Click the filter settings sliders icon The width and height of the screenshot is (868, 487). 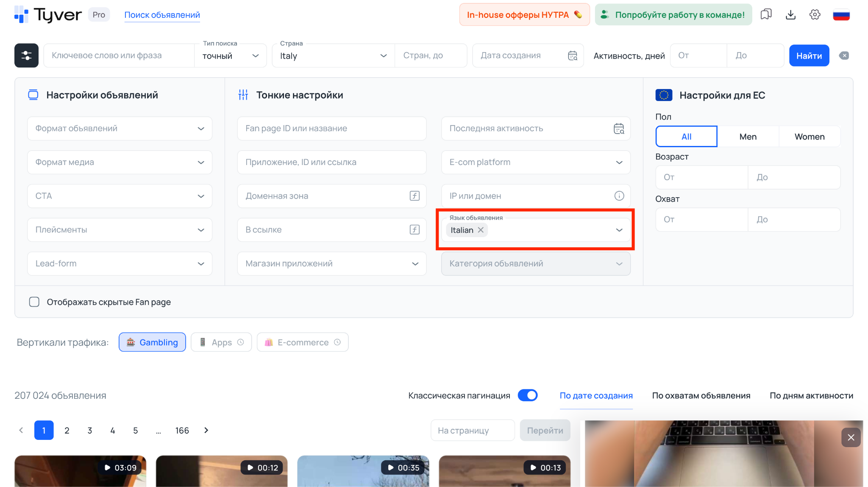[x=26, y=56]
